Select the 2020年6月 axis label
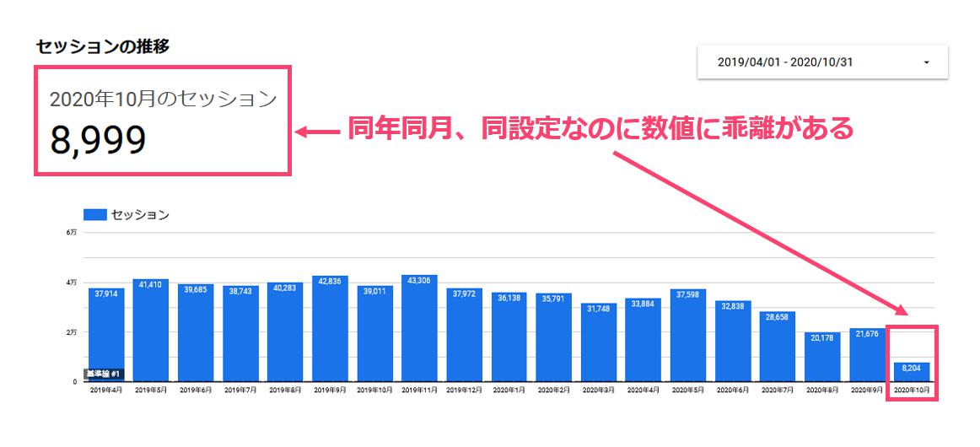Viewport: 980px width, 447px height. point(733,390)
